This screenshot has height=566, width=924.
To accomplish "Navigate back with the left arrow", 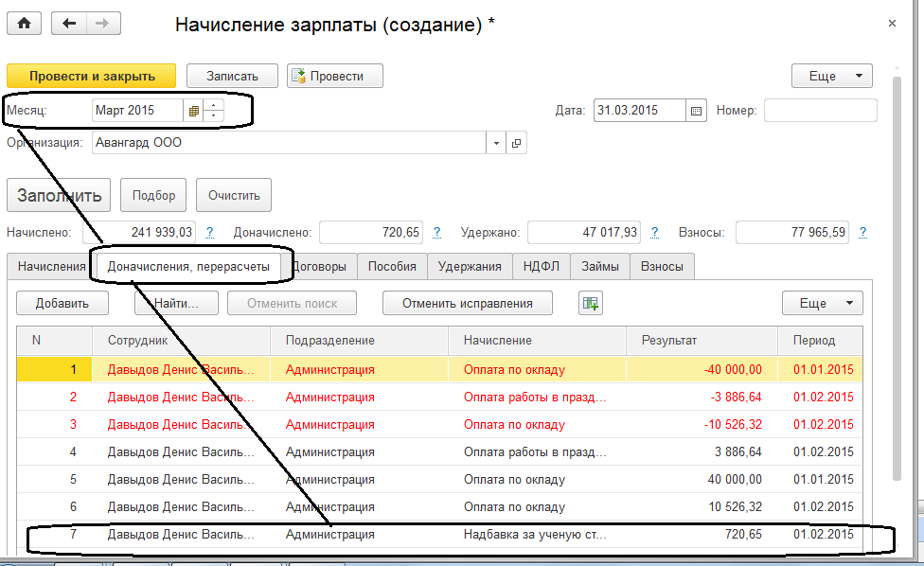I will 69,24.
